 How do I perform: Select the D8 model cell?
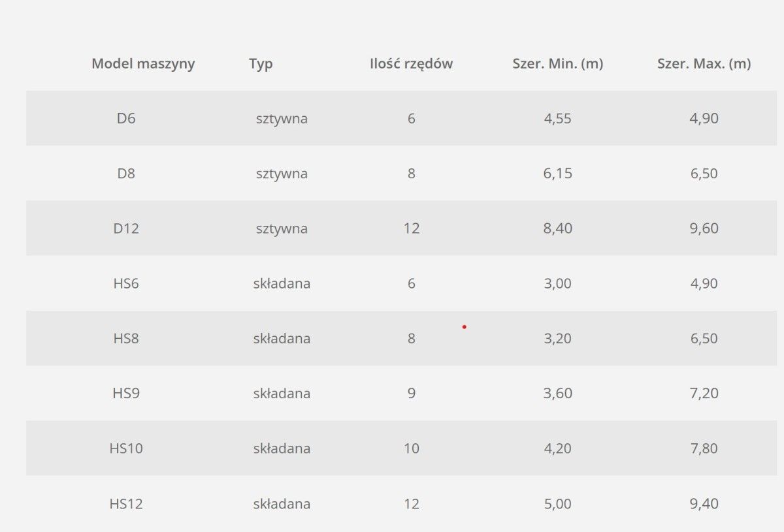tap(126, 174)
